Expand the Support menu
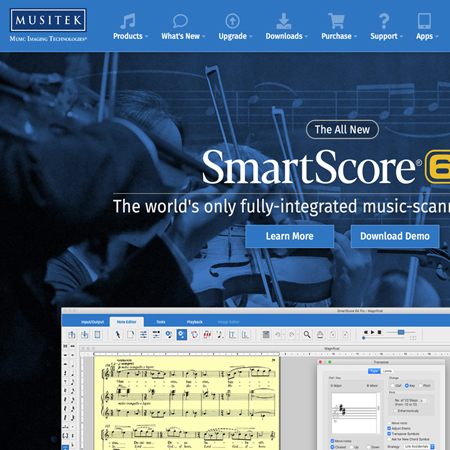The height and width of the screenshot is (450, 450). pyautogui.click(x=386, y=27)
